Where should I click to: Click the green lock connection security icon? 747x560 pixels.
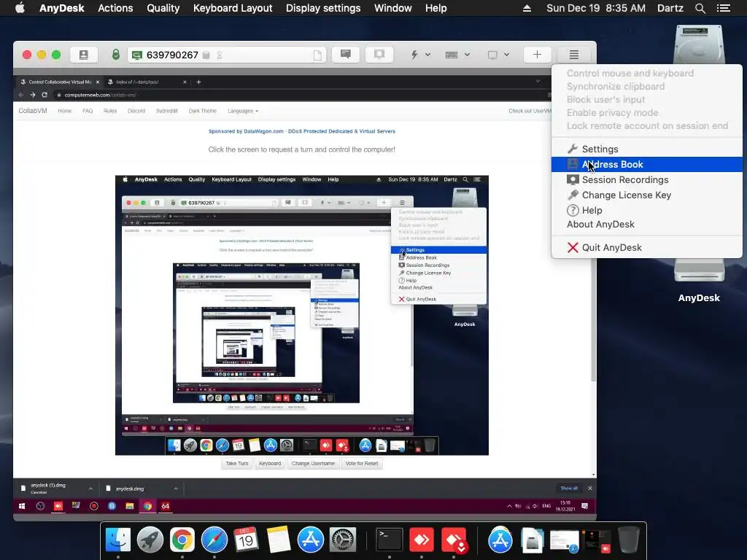pos(115,54)
